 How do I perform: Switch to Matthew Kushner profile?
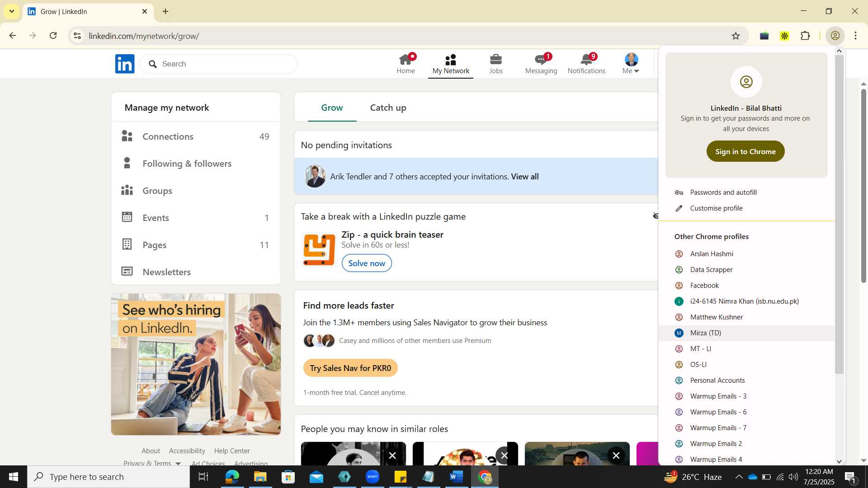pyautogui.click(x=746, y=317)
